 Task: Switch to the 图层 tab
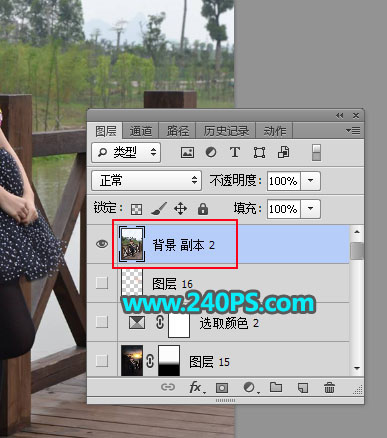pyautogui.click(x=106, y=131)
